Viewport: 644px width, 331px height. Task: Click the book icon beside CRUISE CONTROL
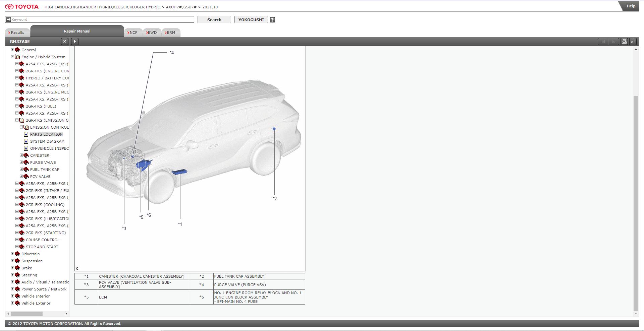[22, 240]
